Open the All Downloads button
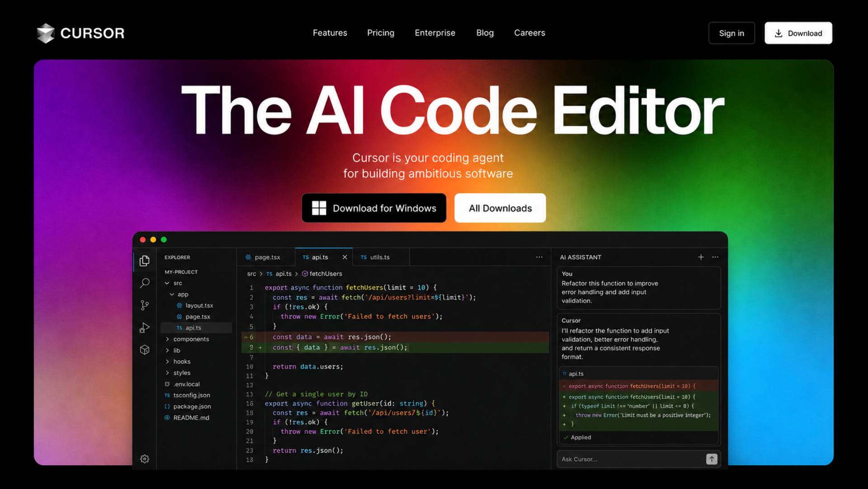This screenshot has height=489, width=868. [x=500, y=208]
